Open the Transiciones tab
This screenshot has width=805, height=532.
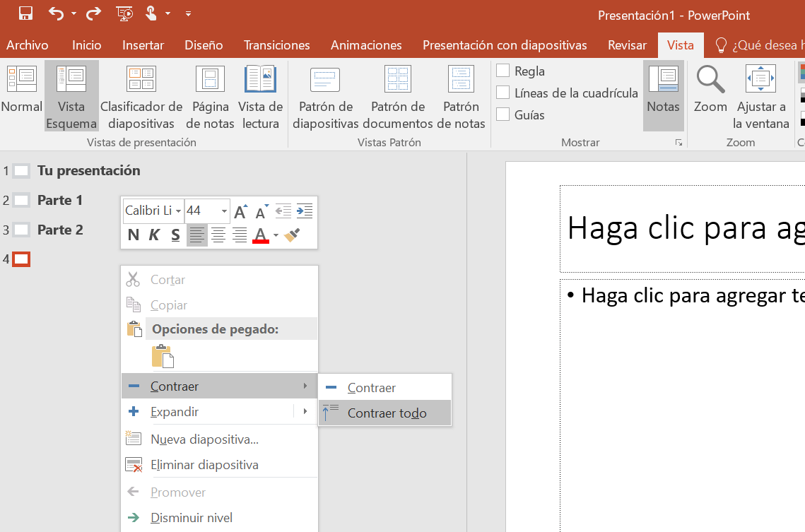[x=277, y=45]
